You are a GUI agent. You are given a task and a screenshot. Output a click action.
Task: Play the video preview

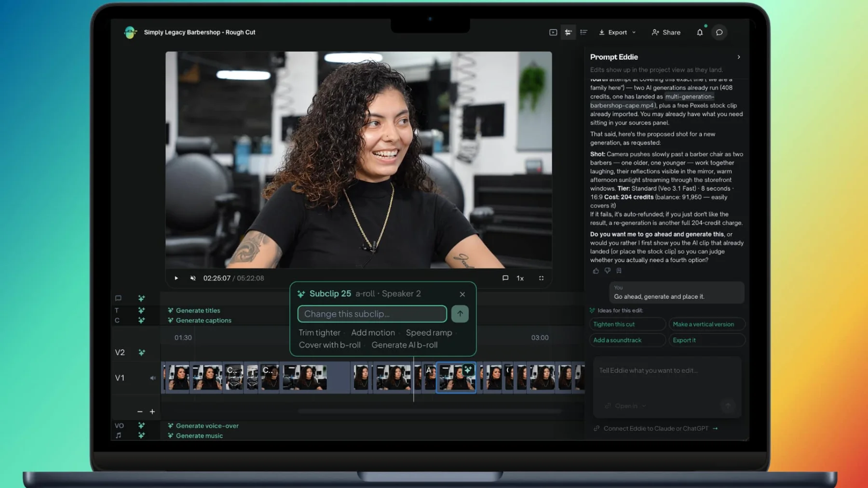[176, 278]
